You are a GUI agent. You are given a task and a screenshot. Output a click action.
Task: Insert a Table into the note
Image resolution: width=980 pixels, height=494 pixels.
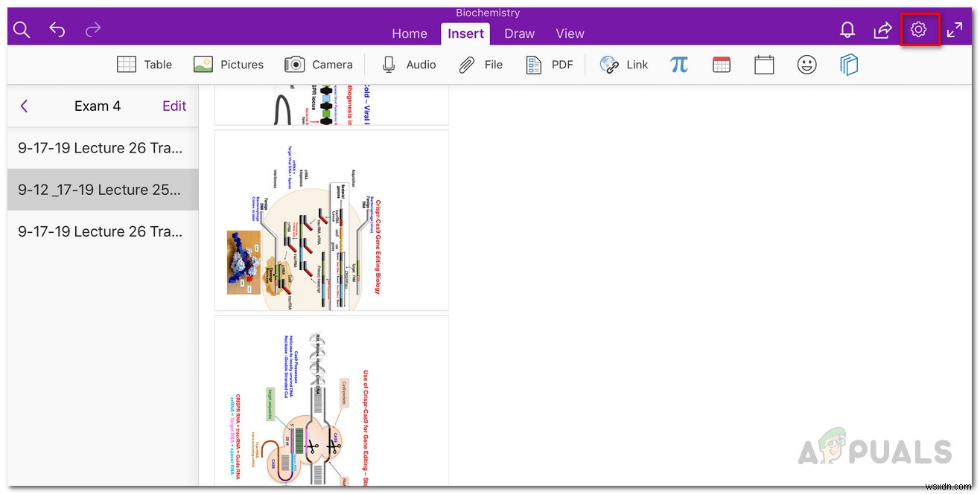coord(144,64)
